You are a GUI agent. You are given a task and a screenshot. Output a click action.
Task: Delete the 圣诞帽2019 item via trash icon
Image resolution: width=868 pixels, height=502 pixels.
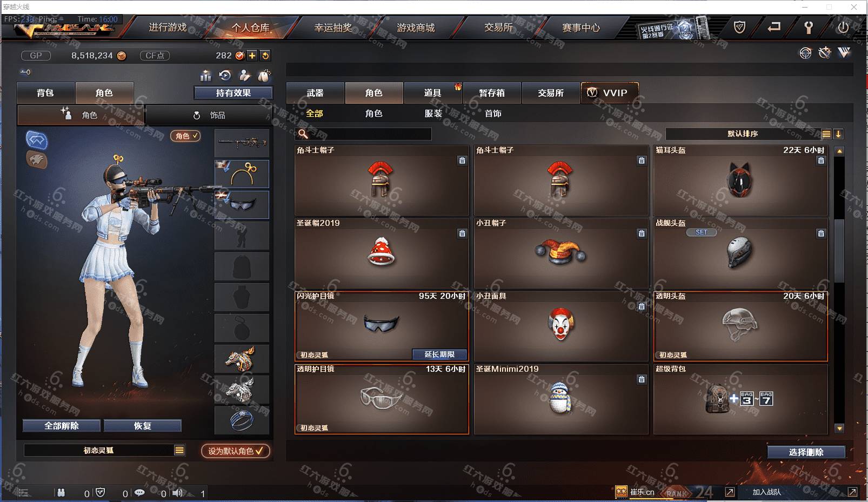(462, 233)
